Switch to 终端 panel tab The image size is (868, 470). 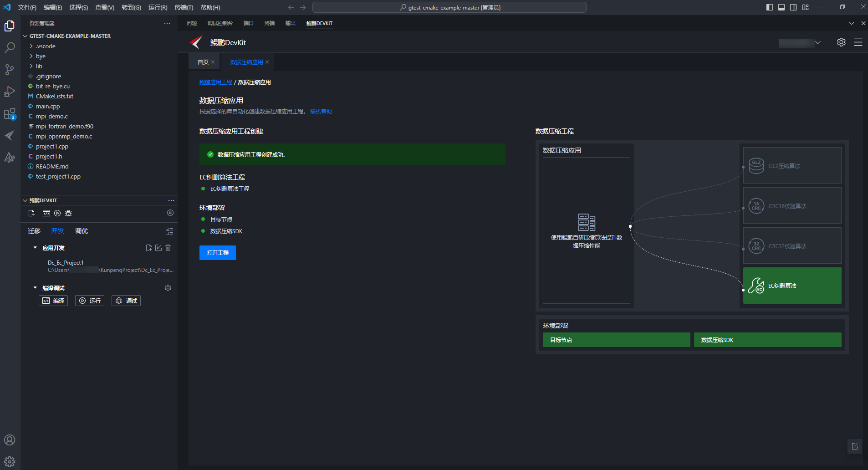point(270,23)
